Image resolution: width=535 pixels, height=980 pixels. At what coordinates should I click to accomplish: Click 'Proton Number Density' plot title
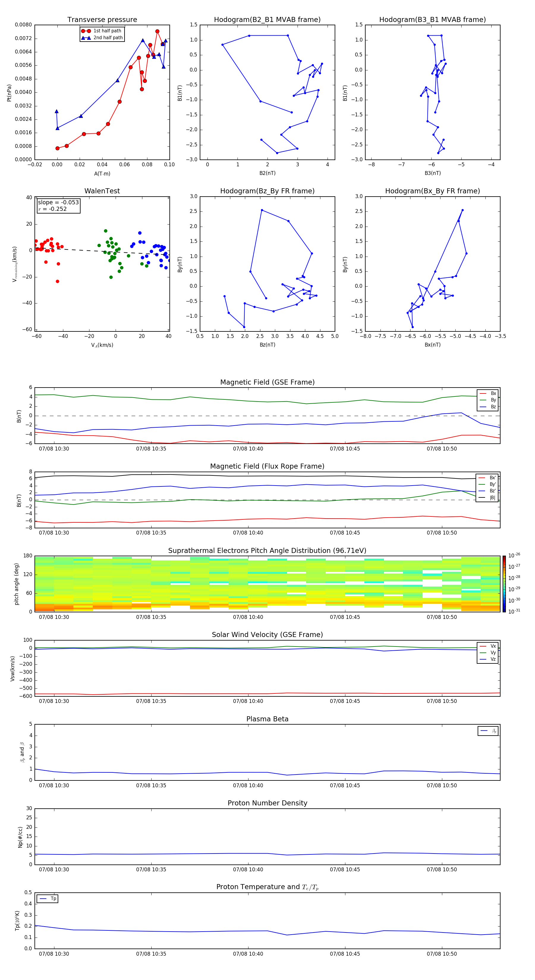pyautogui.click(x=267, y=803)
